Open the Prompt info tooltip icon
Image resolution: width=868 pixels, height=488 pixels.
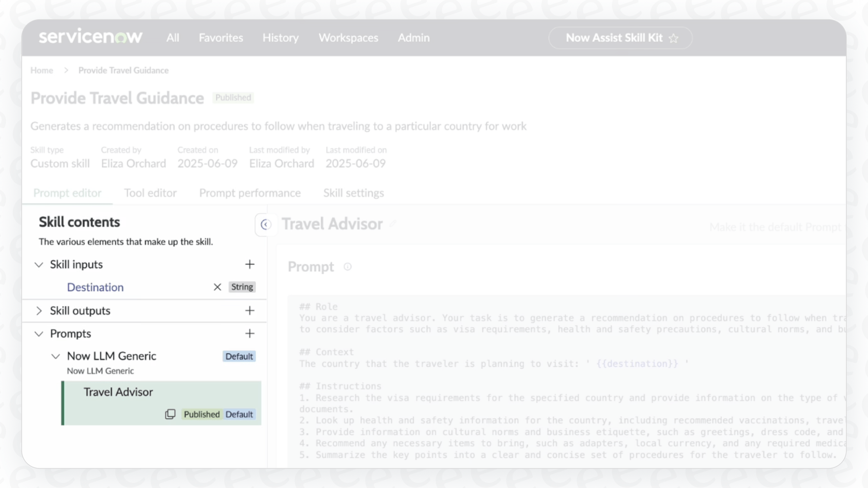pyautogui.click(x=347, y=266)
